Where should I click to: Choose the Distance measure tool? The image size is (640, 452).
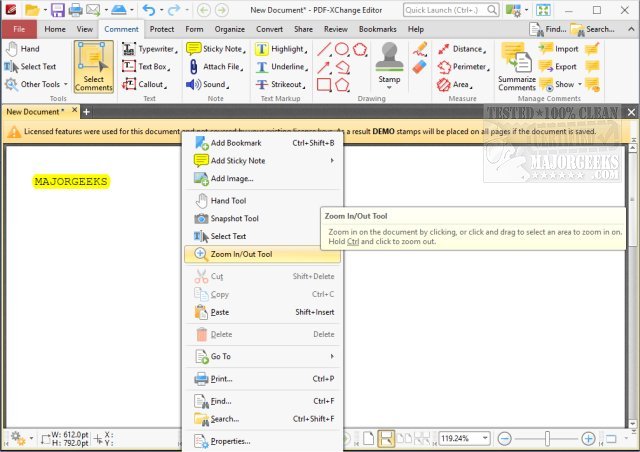(x=462, y=49)
